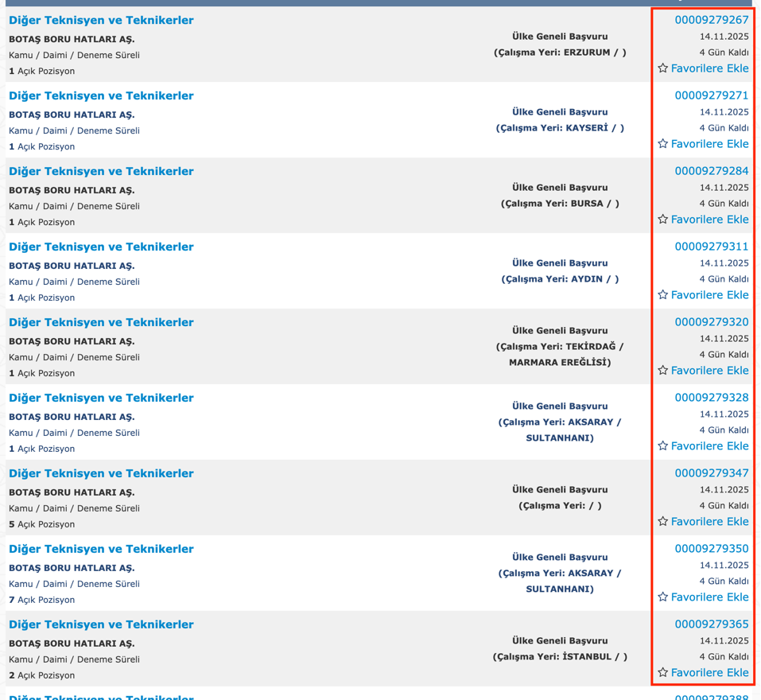Viewport: 761px width, 700px height.
Task: Open job number 00009279267 link
Action: point(711,20)
